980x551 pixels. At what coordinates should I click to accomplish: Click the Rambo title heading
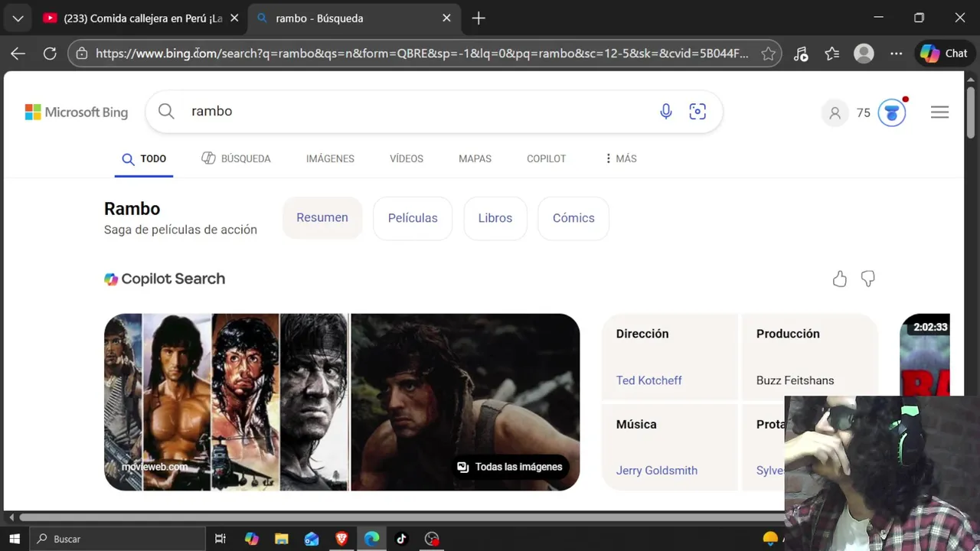coord(132,209)
